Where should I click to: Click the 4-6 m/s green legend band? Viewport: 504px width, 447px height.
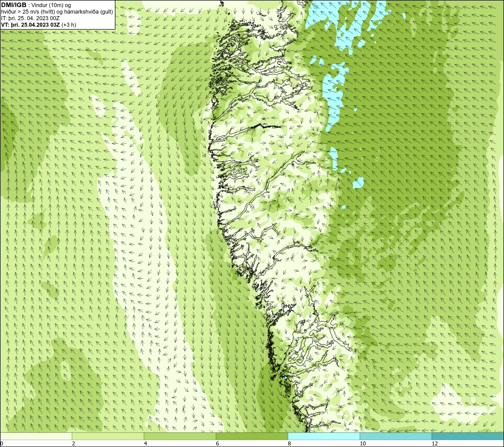point(180,436)
